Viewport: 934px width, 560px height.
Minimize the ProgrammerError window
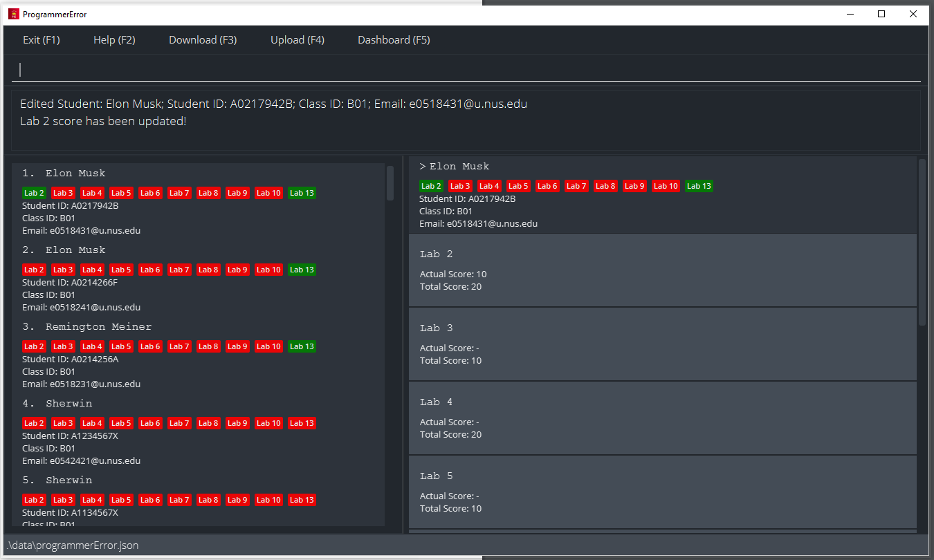850,14
